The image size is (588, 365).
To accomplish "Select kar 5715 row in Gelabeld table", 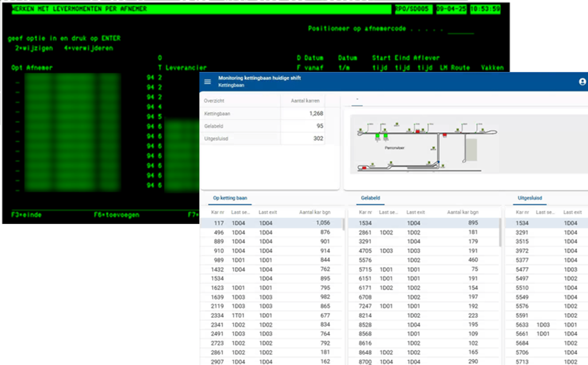I will (x=423, y=269).
